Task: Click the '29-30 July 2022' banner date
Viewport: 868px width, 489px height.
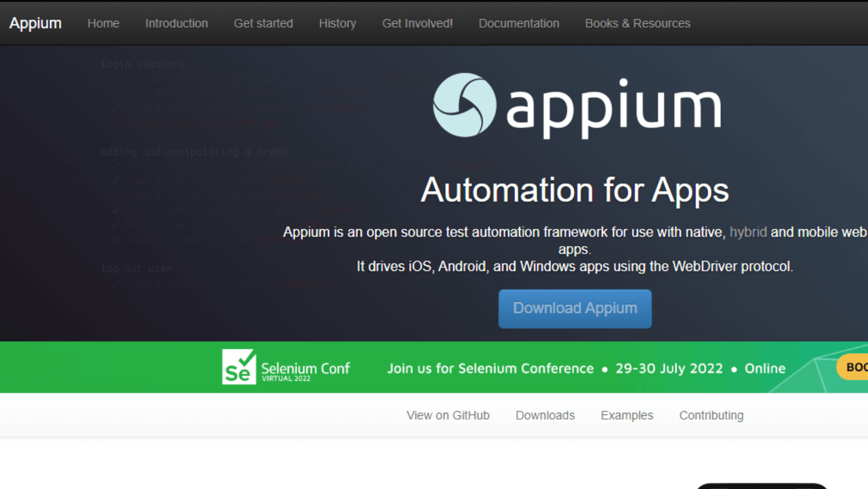Action: 669,368
